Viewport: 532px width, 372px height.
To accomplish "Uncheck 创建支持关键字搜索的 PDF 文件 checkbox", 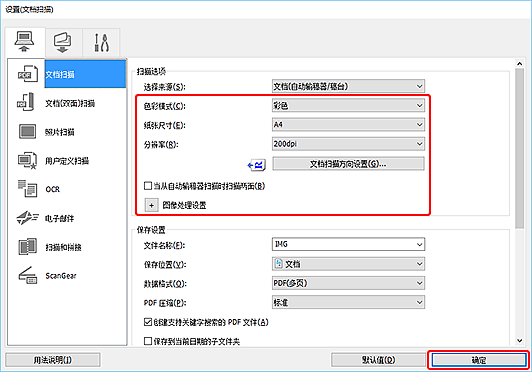I will [148, 322].
